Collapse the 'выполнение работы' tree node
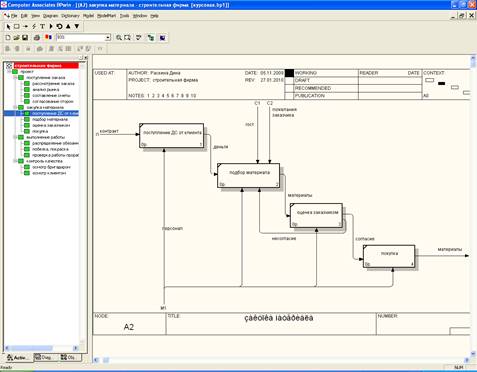 15,137
